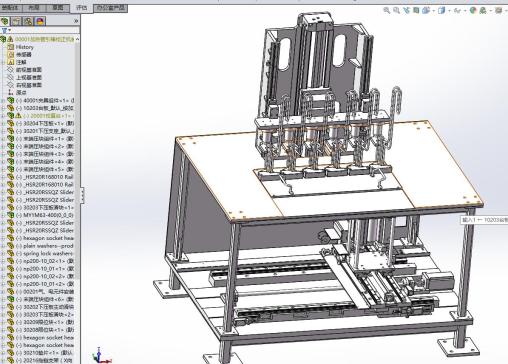Click the Hide/Show Items glasses icon
The image size is (508, 364).
tap(458, 11)
